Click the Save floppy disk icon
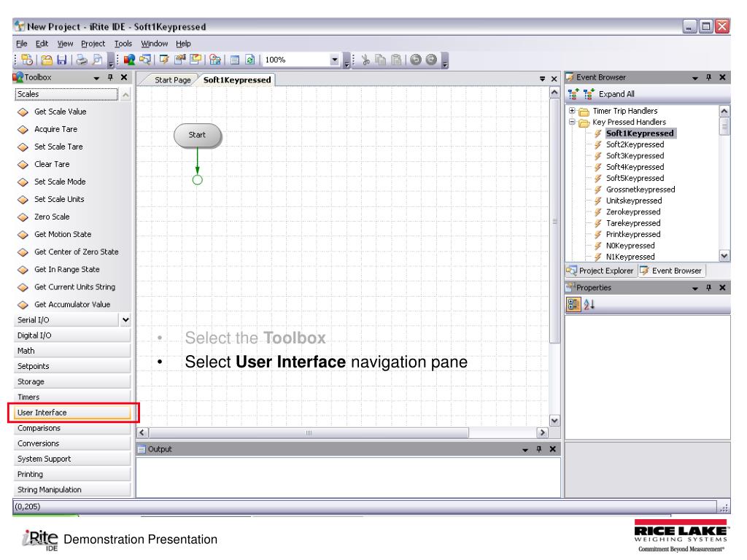Screen dimensions: 747x560 pyautogui.click(x=62, y=60)
